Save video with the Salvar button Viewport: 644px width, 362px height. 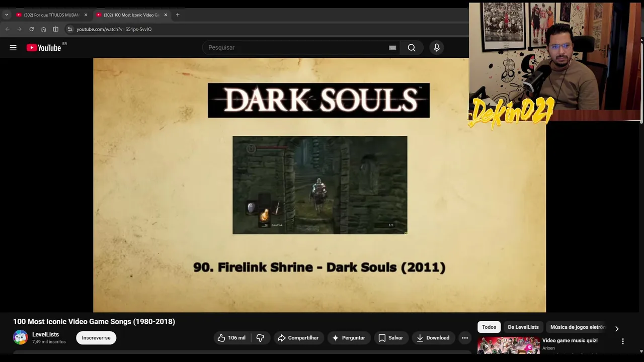(390, 338)
